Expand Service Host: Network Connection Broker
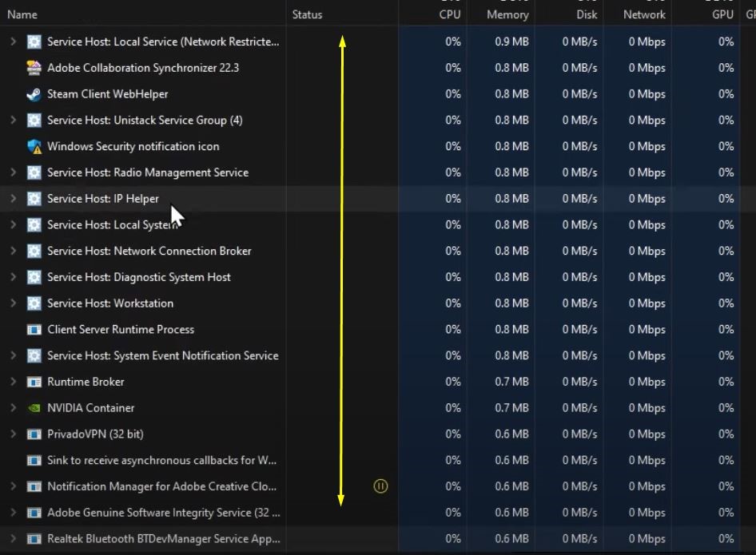 click(14, 251)
